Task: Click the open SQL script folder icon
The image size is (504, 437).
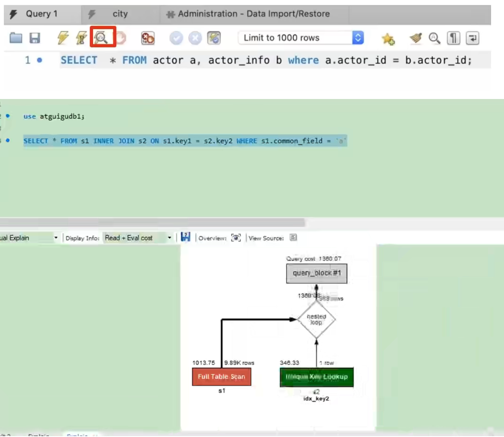Action: (x=16, y=38)
